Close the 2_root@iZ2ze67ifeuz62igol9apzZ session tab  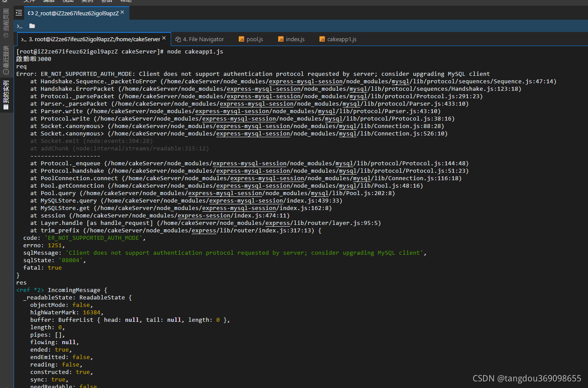pos(122,13)
